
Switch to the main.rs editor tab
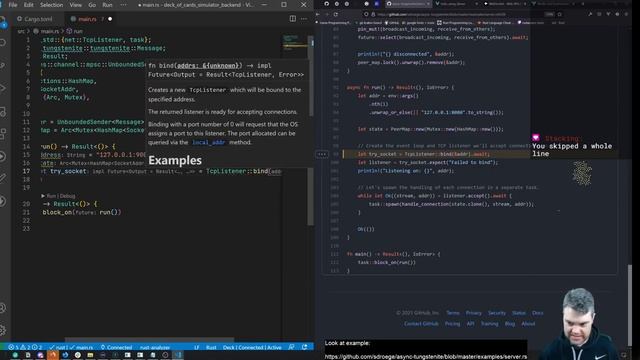tap(87, 19)
